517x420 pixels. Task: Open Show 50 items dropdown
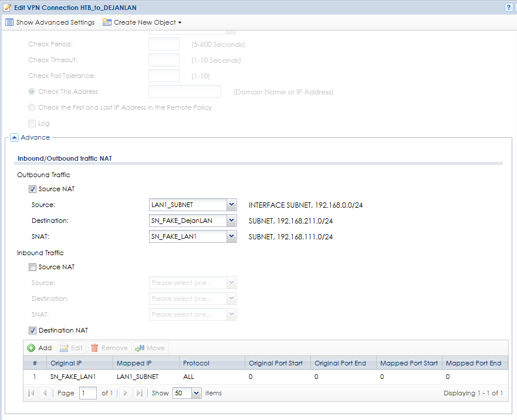click(x=197, y=393)
